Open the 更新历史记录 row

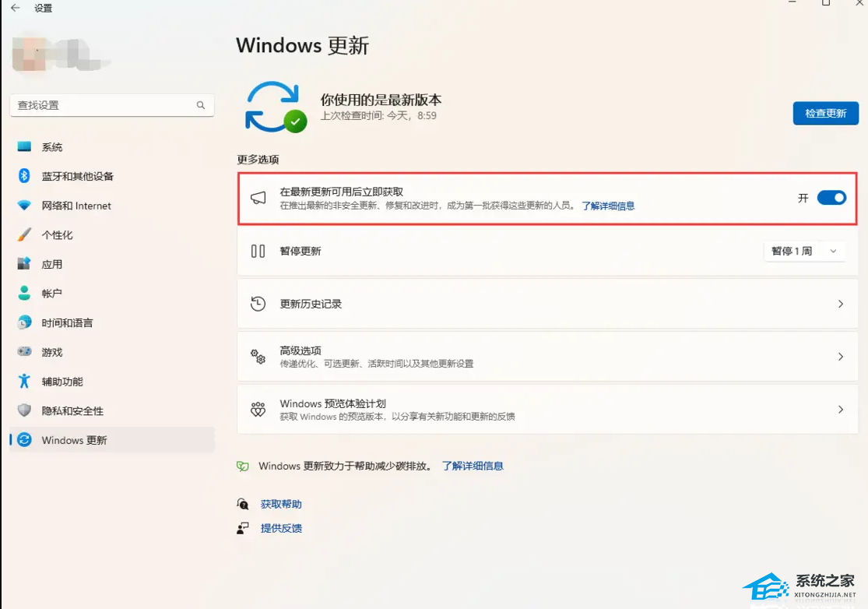coord(547,304)
